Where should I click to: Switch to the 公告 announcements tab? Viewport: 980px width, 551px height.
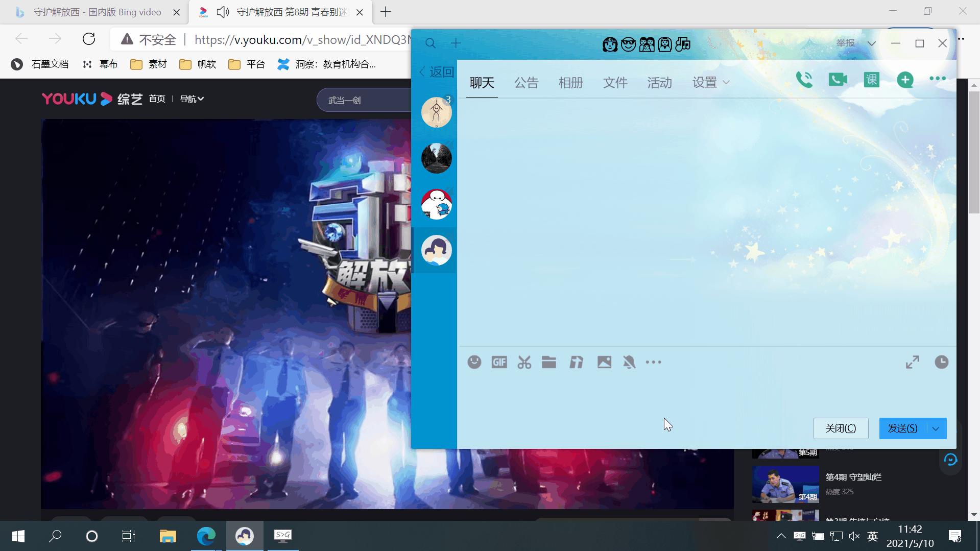pos(527,82)
